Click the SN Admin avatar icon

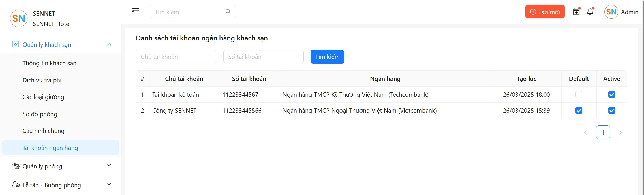[611, 12]
